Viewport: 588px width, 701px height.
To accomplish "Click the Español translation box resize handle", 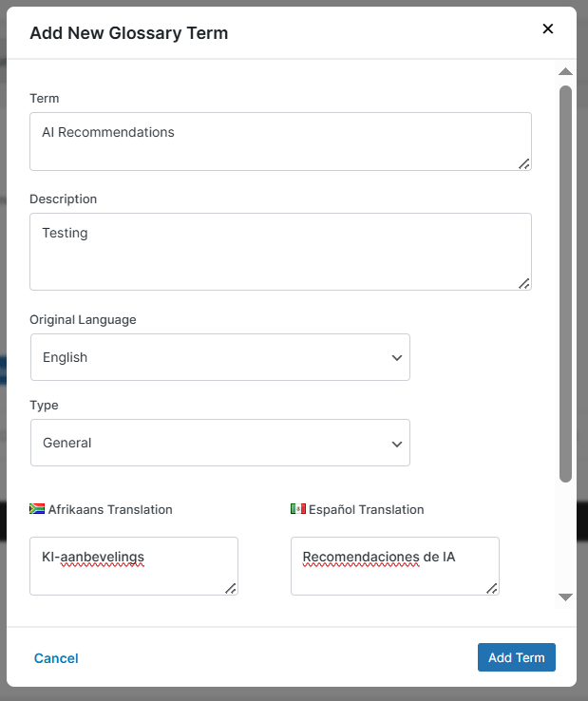I will point(491,588).
